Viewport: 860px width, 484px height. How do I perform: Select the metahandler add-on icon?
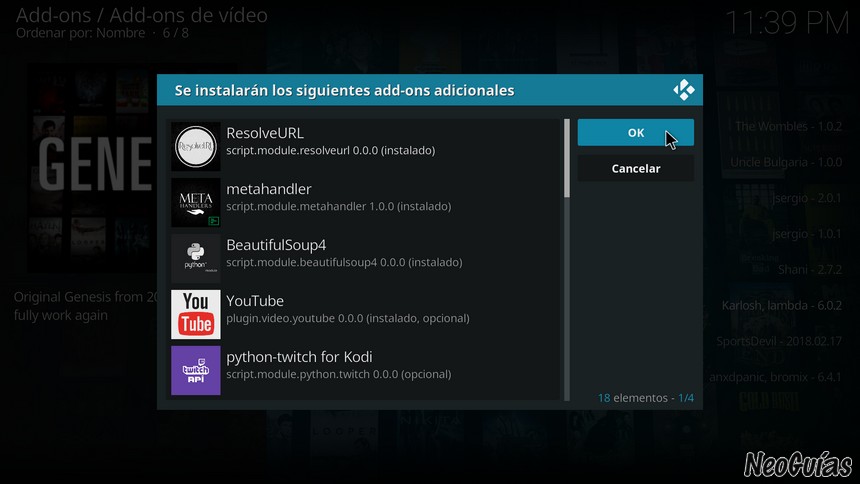196,202
